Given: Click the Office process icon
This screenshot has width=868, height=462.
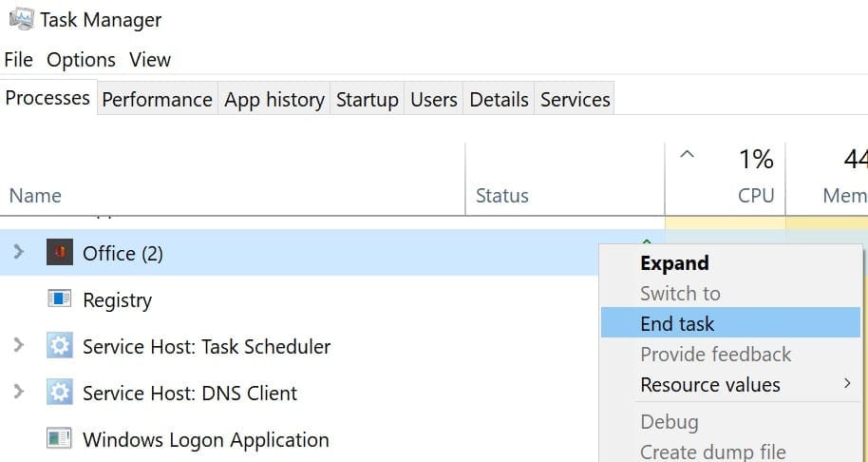Looking at the screenshot, I should 60,253.
